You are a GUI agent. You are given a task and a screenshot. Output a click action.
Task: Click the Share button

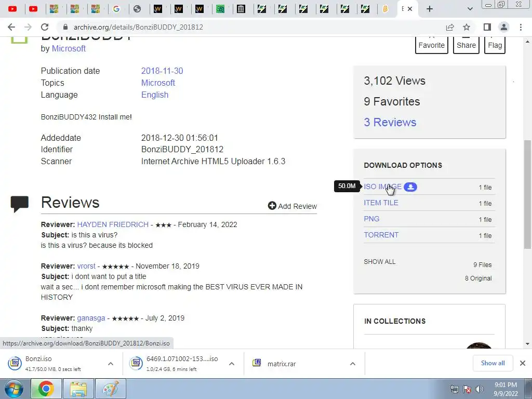pos(466,45)
